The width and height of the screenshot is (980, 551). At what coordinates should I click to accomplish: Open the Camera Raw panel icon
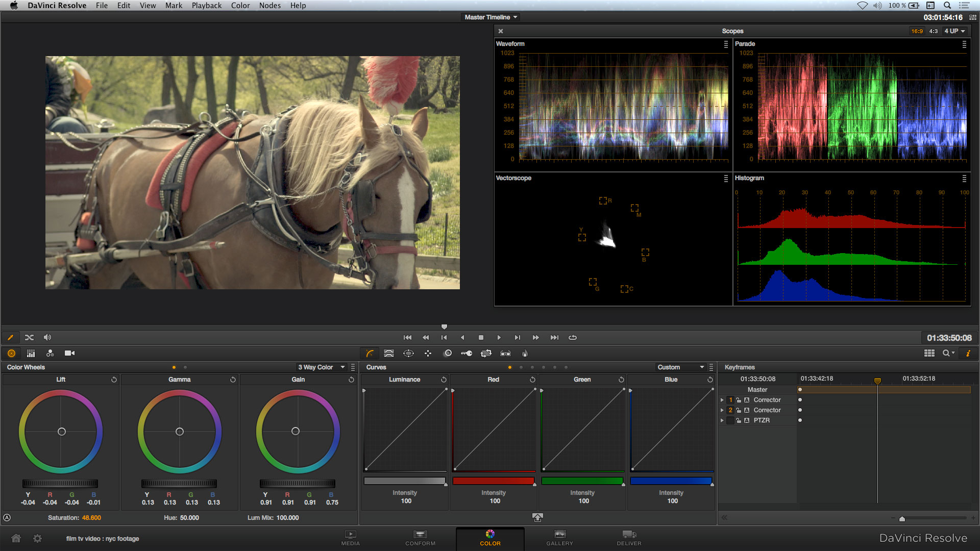[70, 353]
